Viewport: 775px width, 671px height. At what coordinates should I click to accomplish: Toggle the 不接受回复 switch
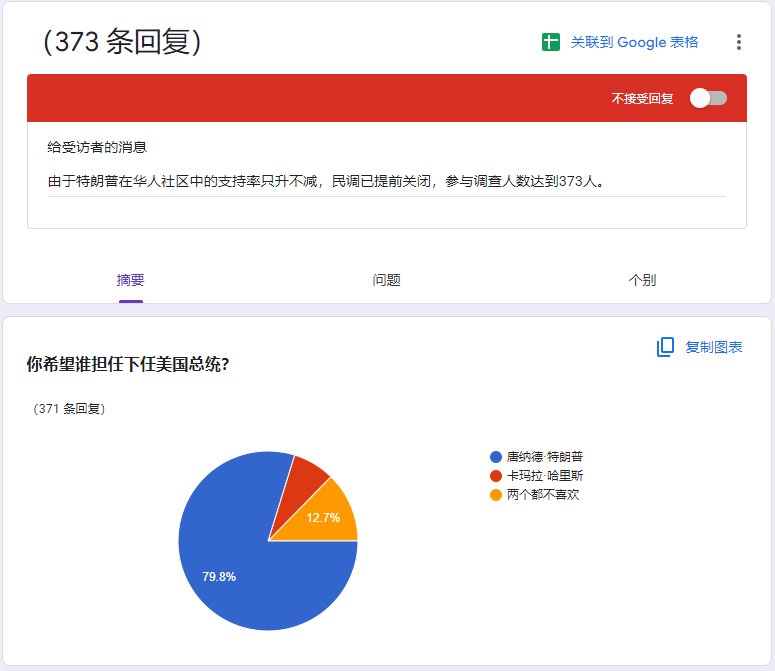[708, 98]
